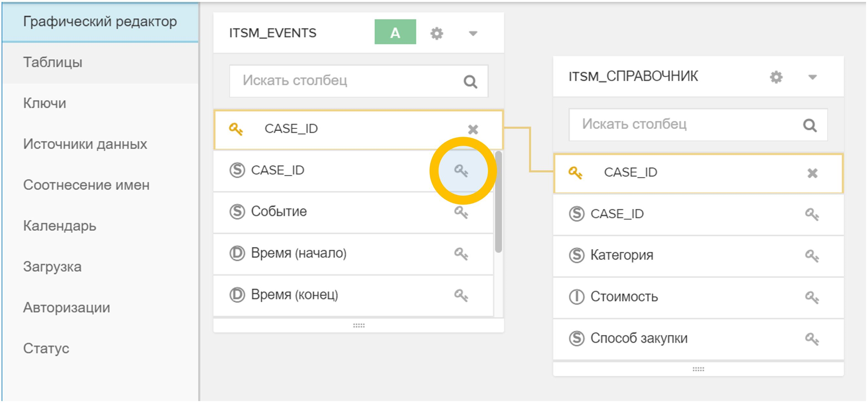
Task: Expand ITSM_СПРАВОЧНИК table dropdown arrow
Action: pyautogui.click(x=812, y=77)
